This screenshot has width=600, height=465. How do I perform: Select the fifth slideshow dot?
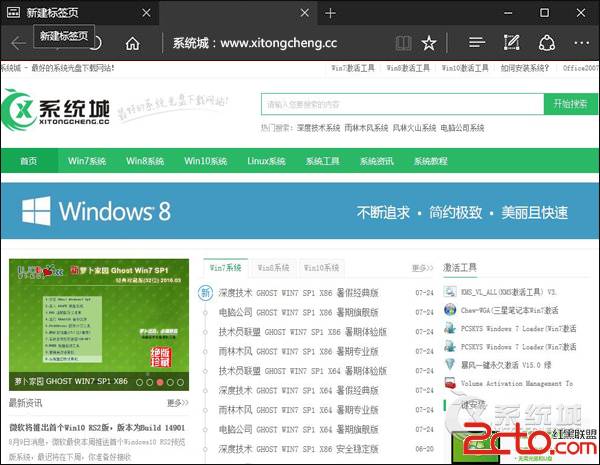[x=181, y=382]
